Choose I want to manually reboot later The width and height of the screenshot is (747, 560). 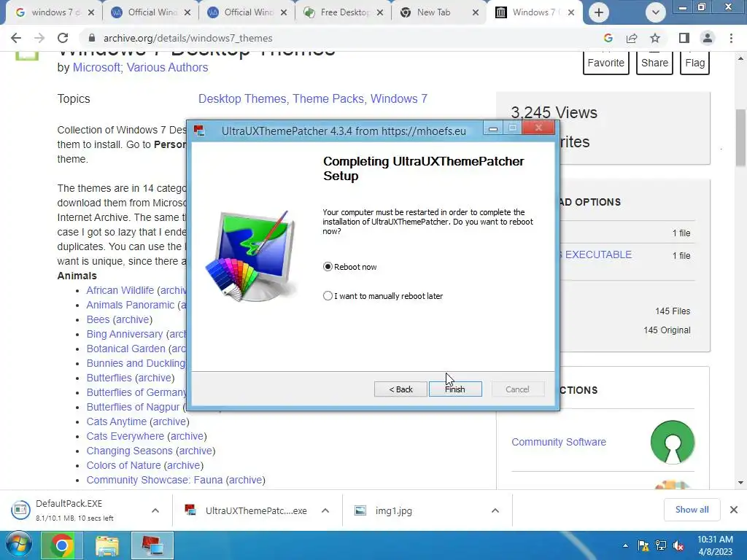point(328,296)
